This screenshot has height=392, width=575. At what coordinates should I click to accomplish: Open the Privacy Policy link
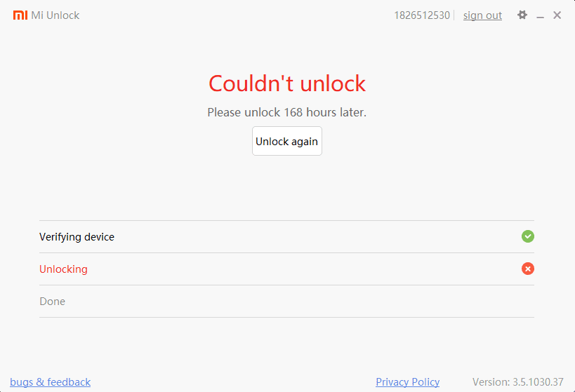coord(407,381)
